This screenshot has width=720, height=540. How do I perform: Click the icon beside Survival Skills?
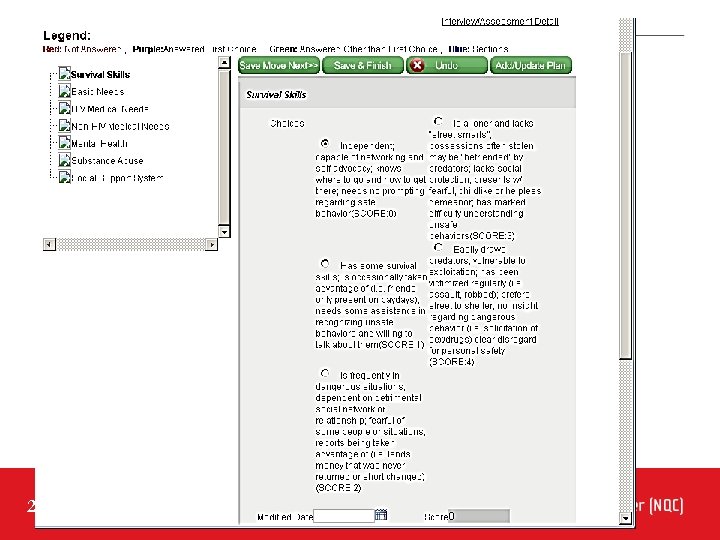tap(64, 74)
